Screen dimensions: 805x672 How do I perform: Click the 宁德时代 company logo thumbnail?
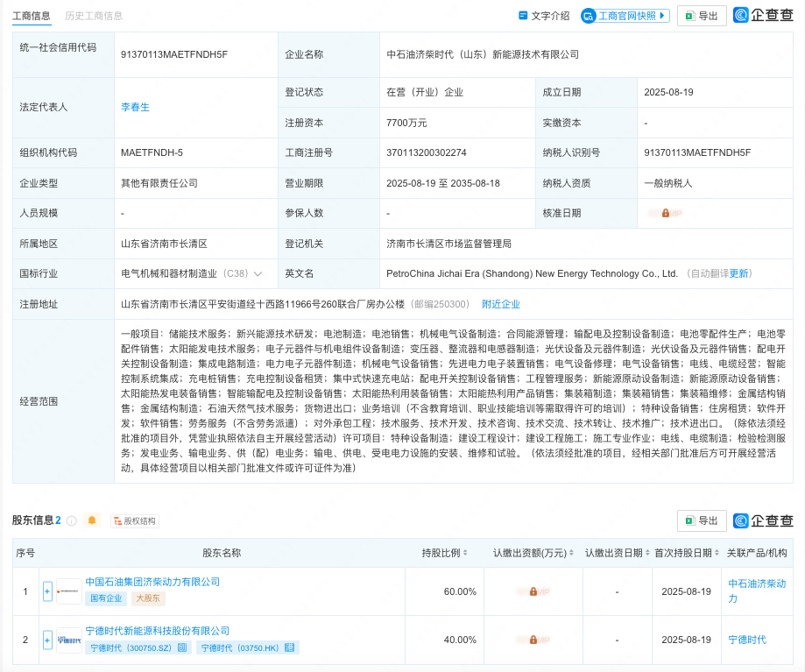69,640
